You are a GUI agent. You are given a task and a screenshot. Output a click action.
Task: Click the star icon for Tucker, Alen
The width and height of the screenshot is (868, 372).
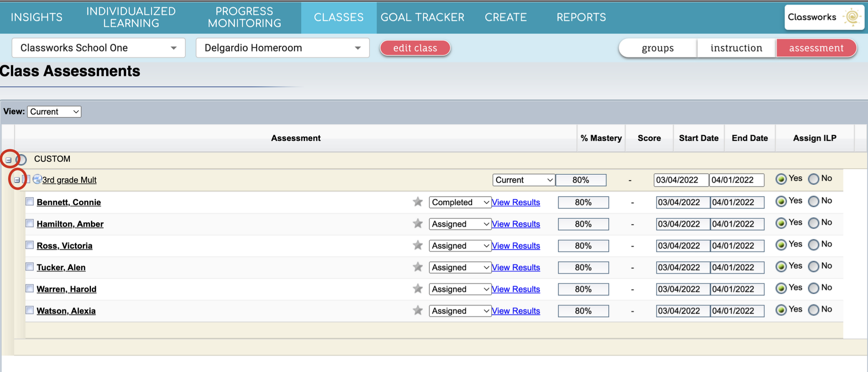click(x=418, y=267)
